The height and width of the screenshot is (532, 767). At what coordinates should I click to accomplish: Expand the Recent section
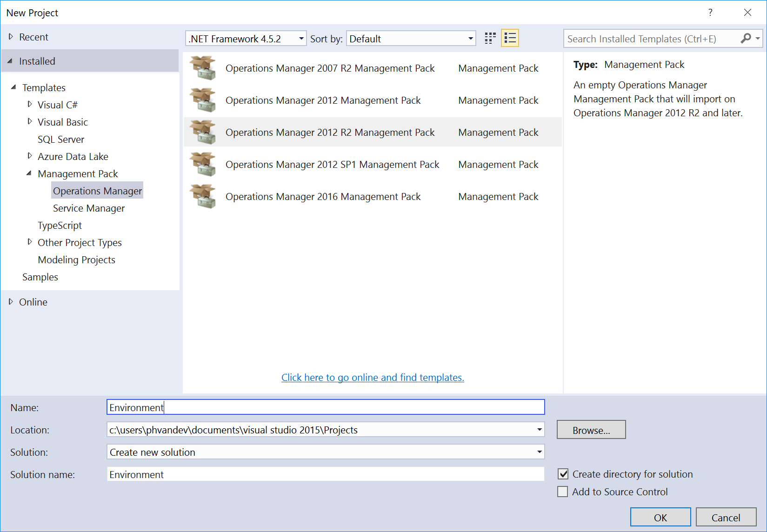[11, 37]
